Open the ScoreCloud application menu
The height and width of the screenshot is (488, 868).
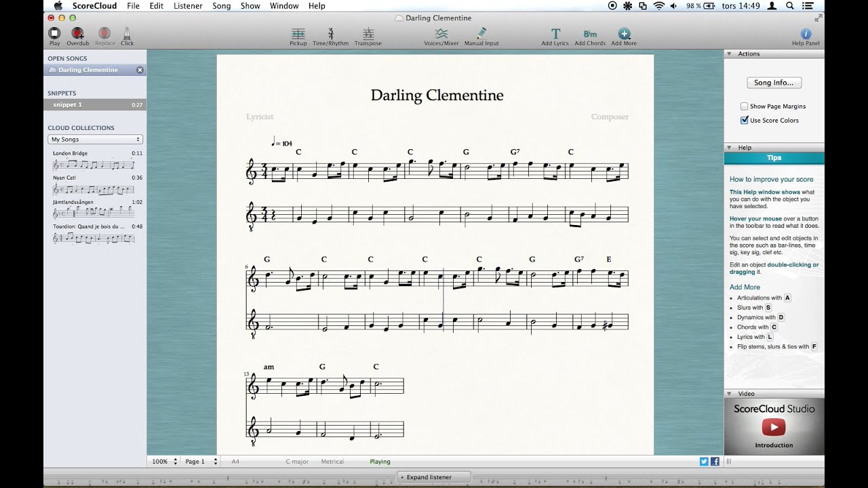94,6
